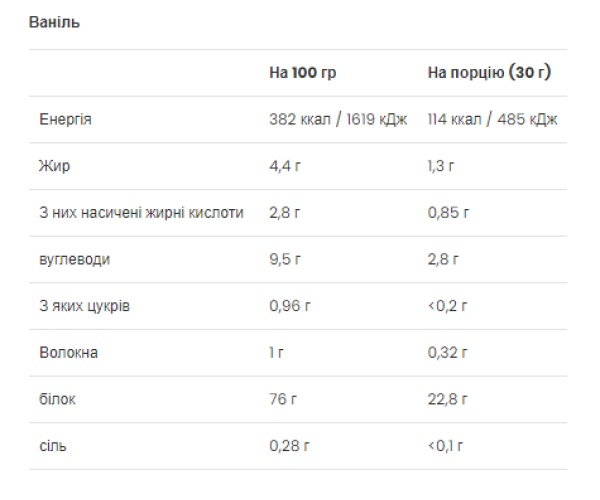Select the "0,96 г" sugars value
The width and height of the screenshot is (600, 500).
coord(290,306)
